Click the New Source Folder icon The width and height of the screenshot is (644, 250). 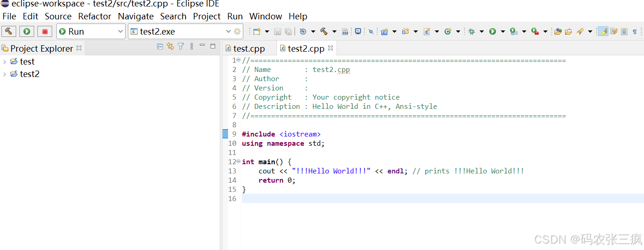point(405,31)
